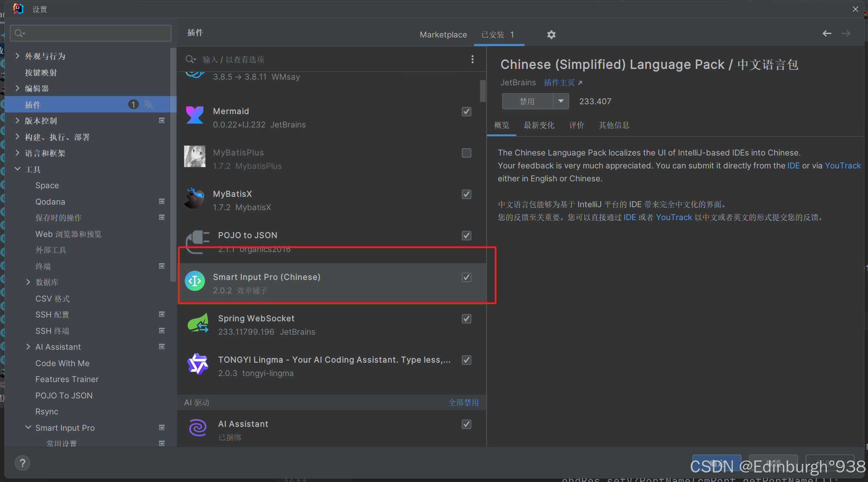The width and height of the screenshot is (868, 482).
Task: Click the TONGYI Lingma plugin icon
Action: coord(198,364)
